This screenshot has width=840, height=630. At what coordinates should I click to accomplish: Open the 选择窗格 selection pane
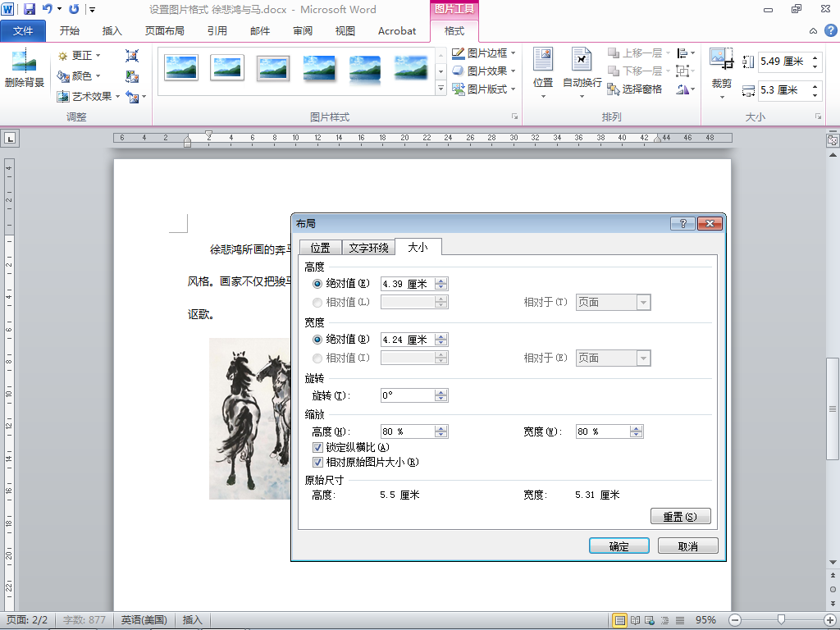(x=635, y=89)
